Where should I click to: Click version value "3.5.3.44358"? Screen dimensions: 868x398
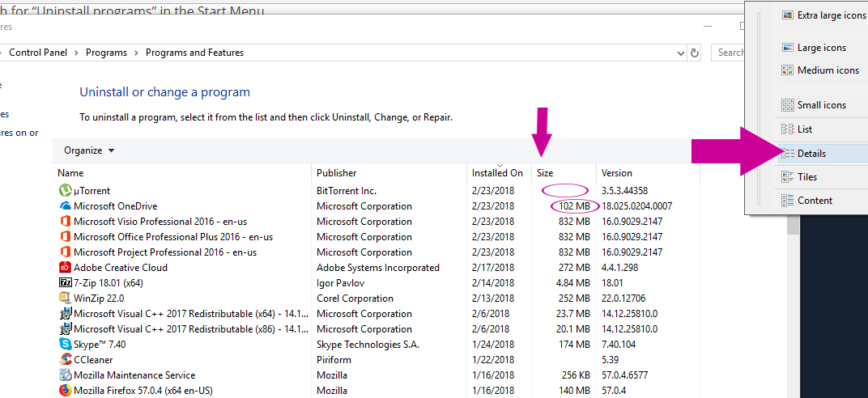[x=624, y=191]
